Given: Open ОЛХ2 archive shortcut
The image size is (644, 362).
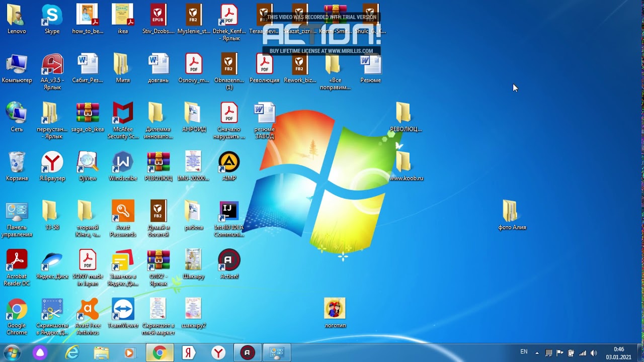Looking at the screenshot, I should click(x=158, y=267).
